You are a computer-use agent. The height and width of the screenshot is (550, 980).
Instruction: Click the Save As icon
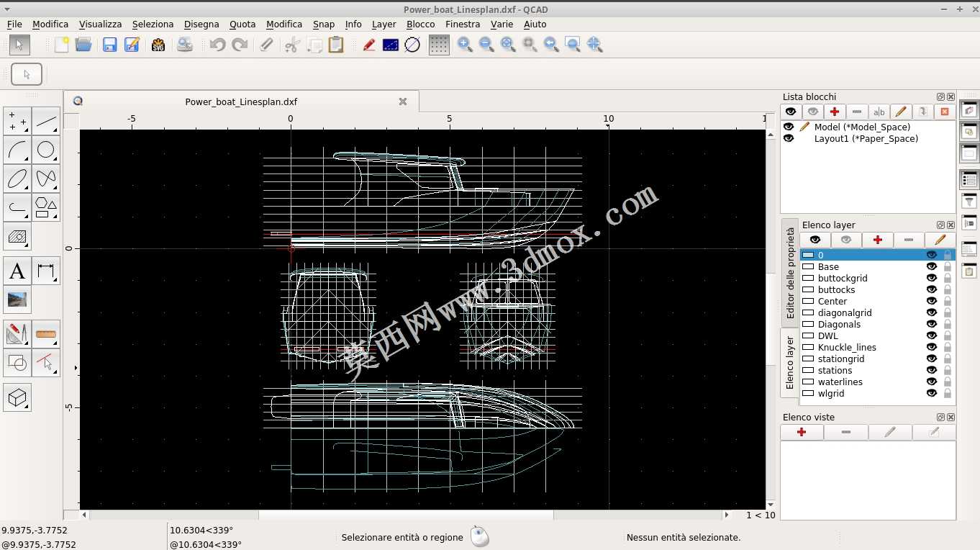click(x=132, y=45)
